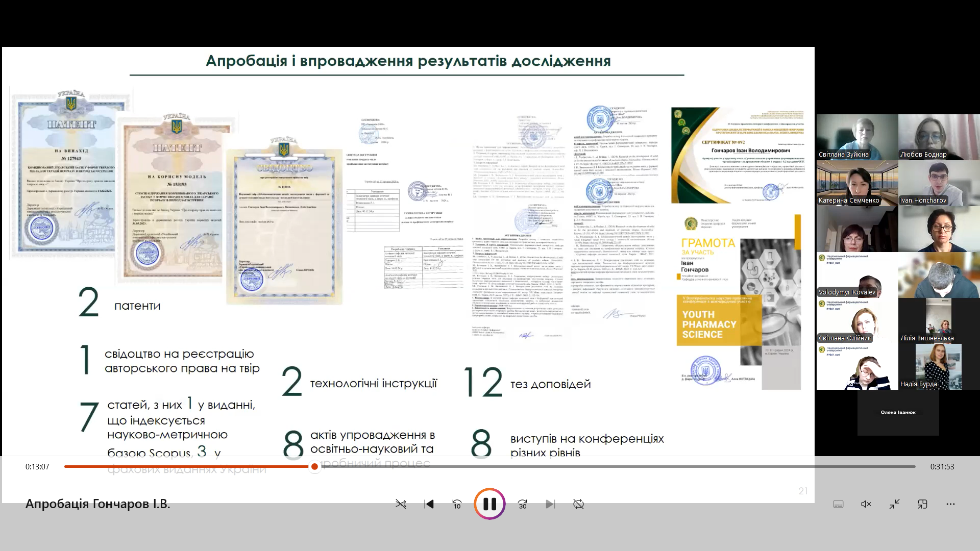Click the seek bar playhead

[314, 466]
